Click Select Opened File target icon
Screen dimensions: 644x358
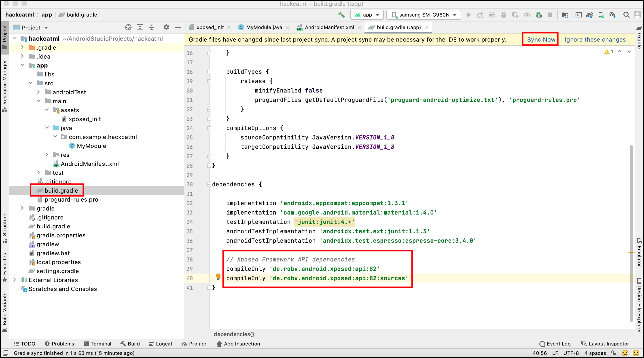[x=128, y=27]
